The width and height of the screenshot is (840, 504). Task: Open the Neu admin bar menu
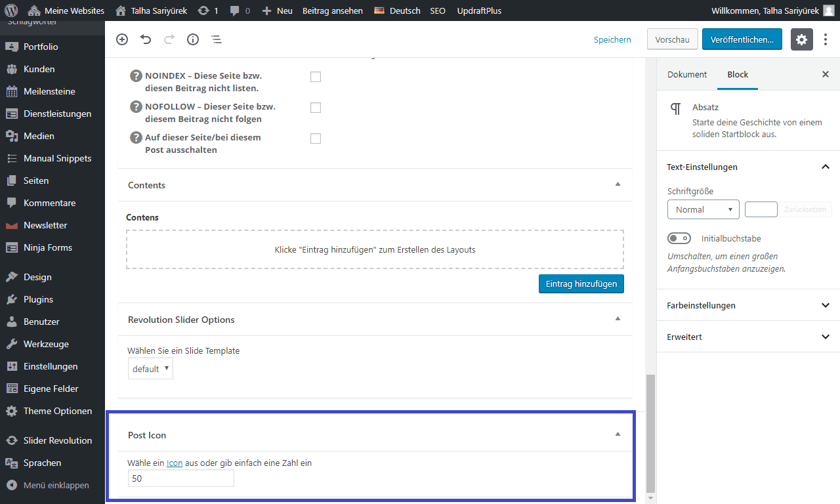pyautogui.click(x=277, y=10)
